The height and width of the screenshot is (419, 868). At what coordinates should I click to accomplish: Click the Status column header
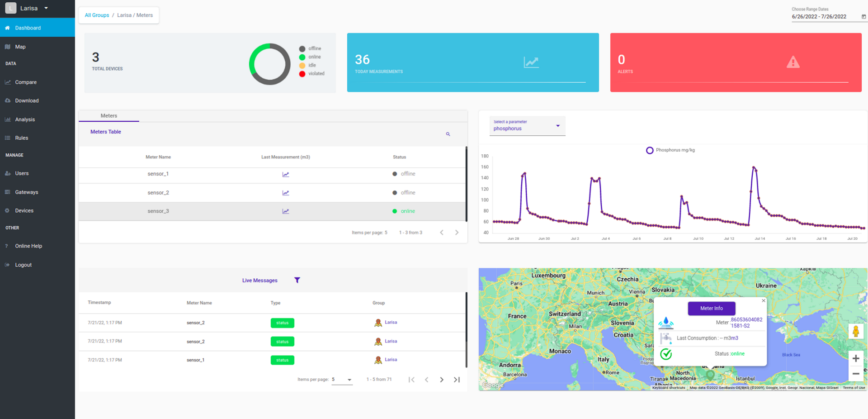(399, 157)
